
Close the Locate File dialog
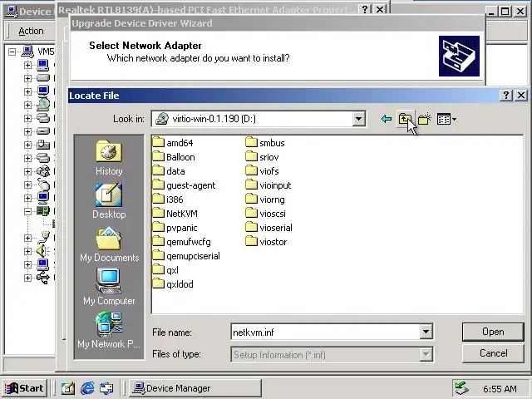[x=521, y=96]
